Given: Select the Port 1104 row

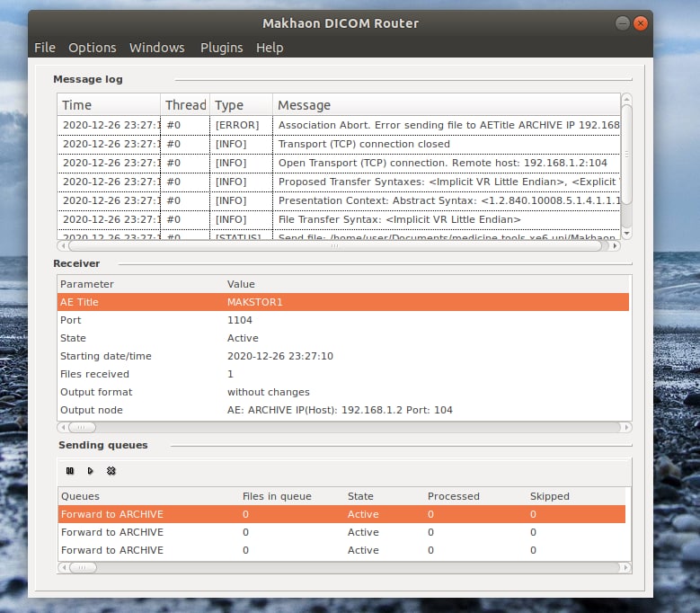Looking at the screenshot, I should pos(343,320).
